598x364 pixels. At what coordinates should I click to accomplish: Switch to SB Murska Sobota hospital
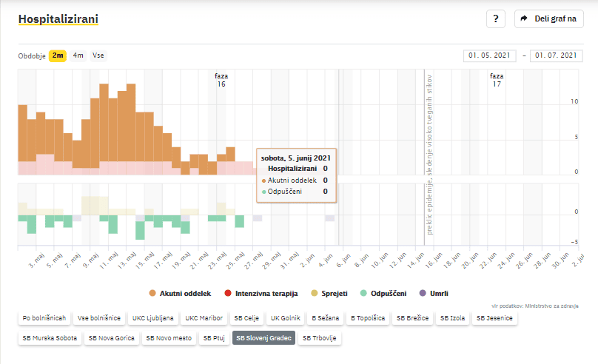click(x=49, y=337)
